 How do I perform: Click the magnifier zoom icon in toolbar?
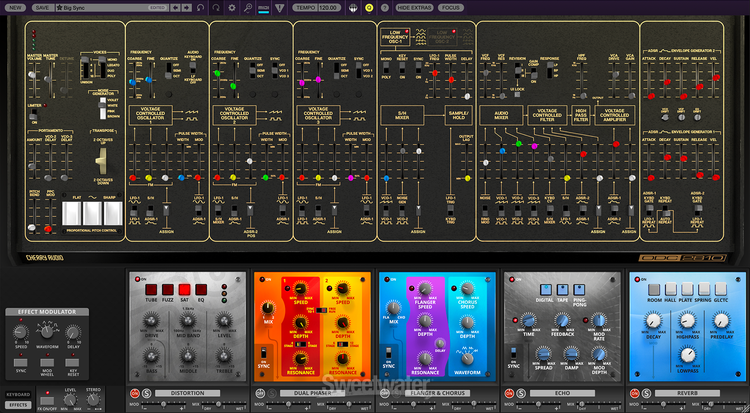click(x=246, y=7)
